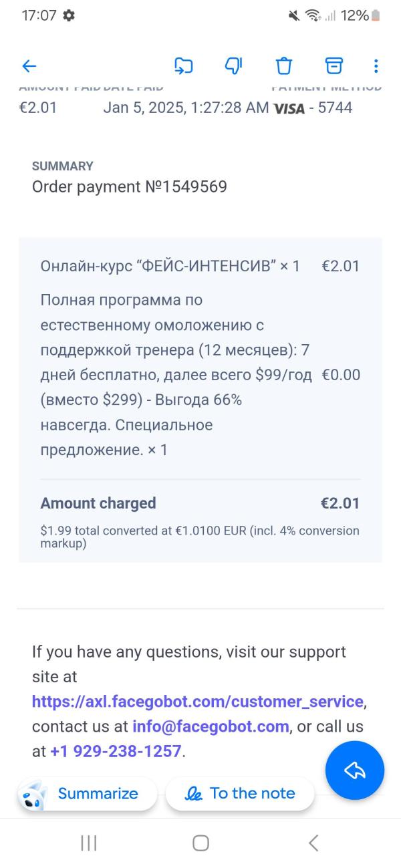Call the +1 929-238-1257 phone link
This screenshot has height=868, width=401.
click(116, 751)
